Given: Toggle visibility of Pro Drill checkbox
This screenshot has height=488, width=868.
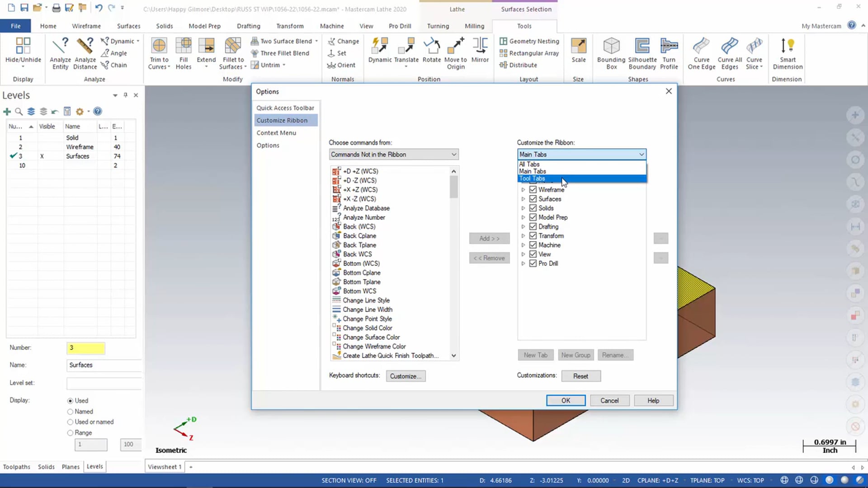Looking at the screenshot, I should coord(533,263).
